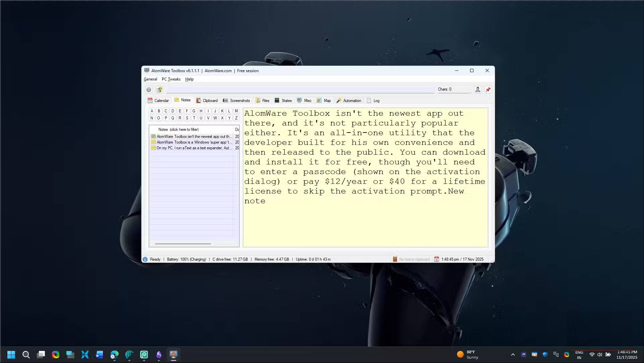Open the States tab
Image resolution: width=644 pixels, height=363 pixels.
tap(283, 101)
